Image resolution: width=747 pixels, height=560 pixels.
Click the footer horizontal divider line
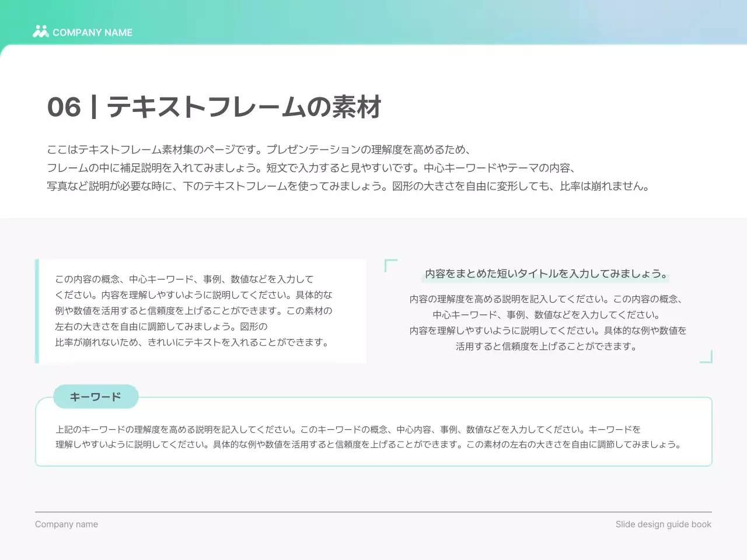[x=373, y=512]
